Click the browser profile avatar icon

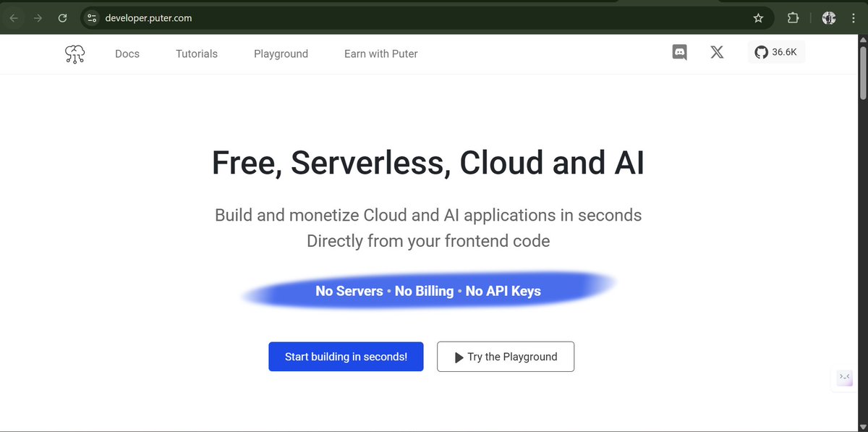pyautogui.click(x=827, y=17)
